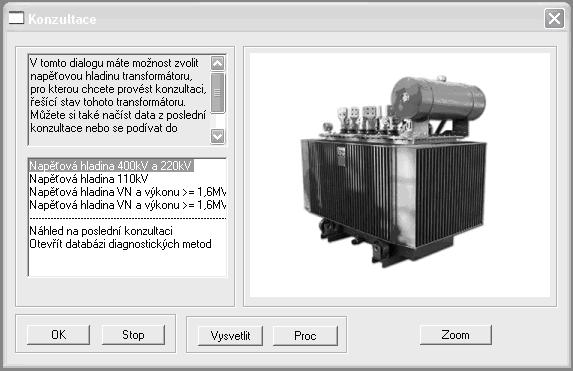This screenshot has width=573, height=371.
Task: Click the description scrollbar up arrow
Action: tap(217, 64)
